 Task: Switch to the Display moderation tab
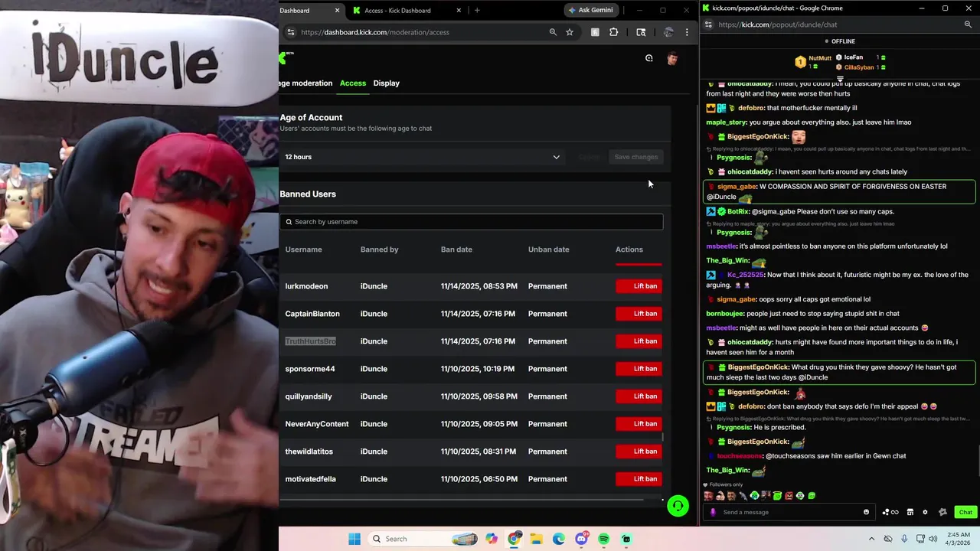pyautogui.click(x=387, y=83)
